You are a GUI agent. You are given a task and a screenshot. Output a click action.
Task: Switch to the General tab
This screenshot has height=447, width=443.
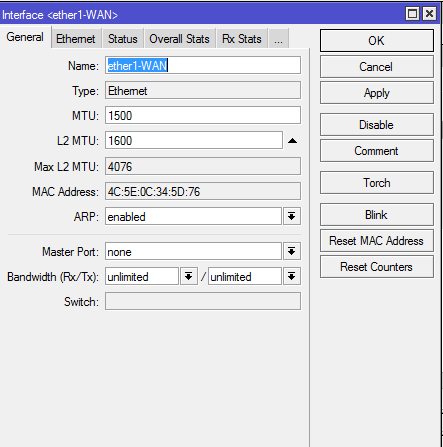tap(25, 37)
